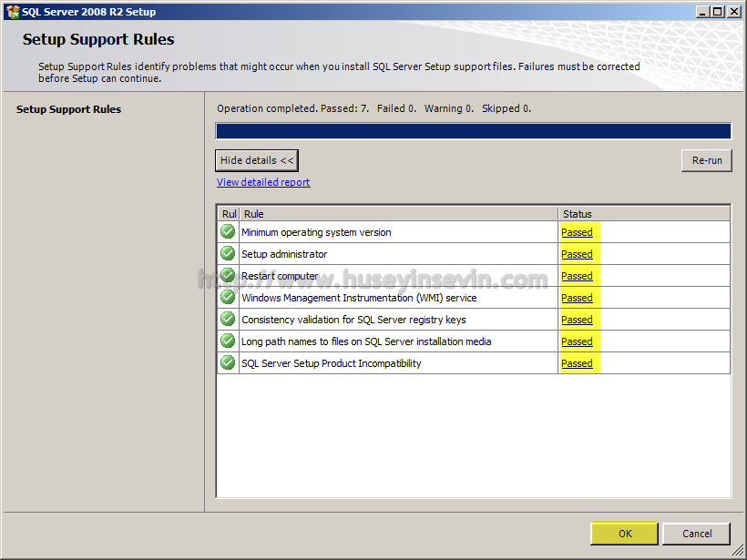Image resolution: width=747 pixels, height=560 pixels.
Task: Open Passed status for Minimum operating system version
Action: pos(577,232)
